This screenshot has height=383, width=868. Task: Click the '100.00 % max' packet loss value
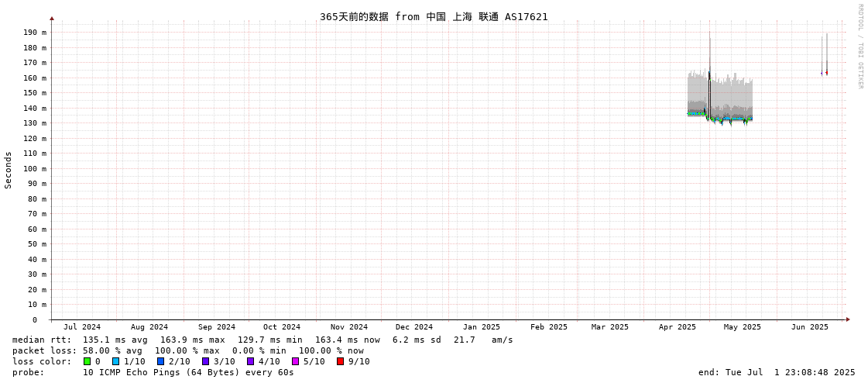coord(187,351)
